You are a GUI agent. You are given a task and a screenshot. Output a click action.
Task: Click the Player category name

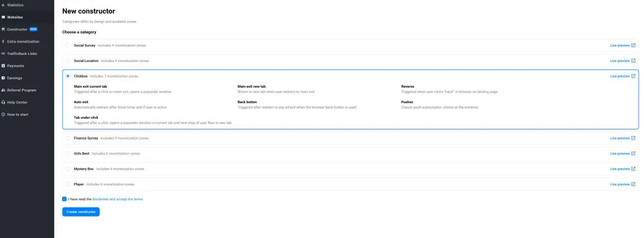(79, 184)
